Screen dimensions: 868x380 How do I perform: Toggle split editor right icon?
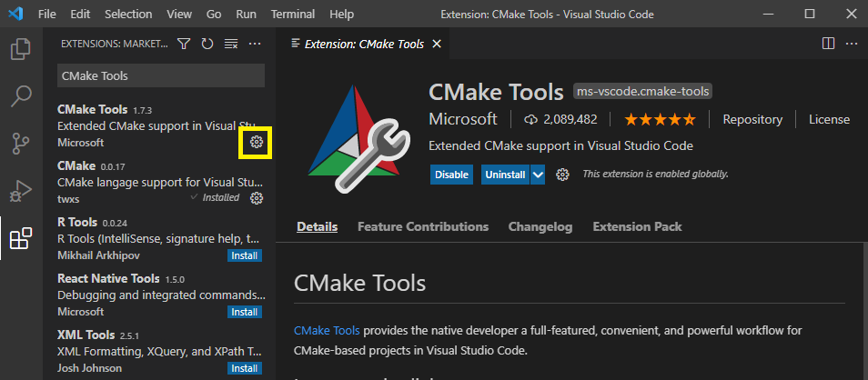(828, 44)
